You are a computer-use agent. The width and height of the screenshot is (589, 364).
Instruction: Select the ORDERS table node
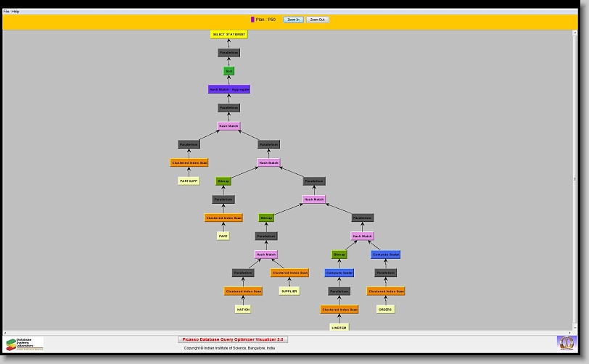(x=385, y=310)
